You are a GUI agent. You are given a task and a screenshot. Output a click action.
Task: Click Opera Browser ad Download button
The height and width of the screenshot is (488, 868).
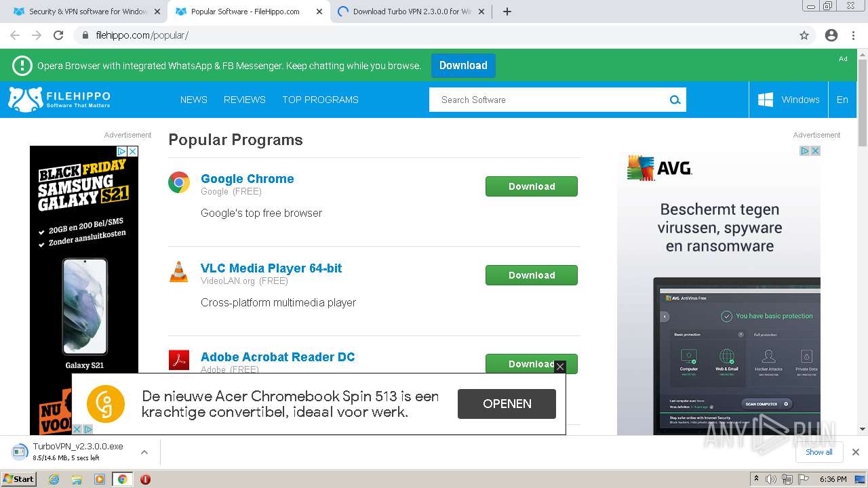(x=463, y=66)
